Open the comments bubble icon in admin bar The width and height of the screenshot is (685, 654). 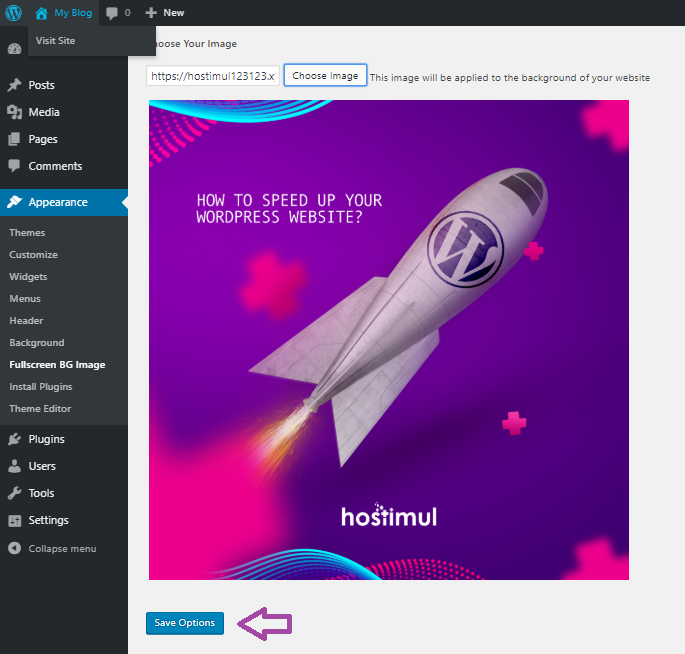(112, 13)
